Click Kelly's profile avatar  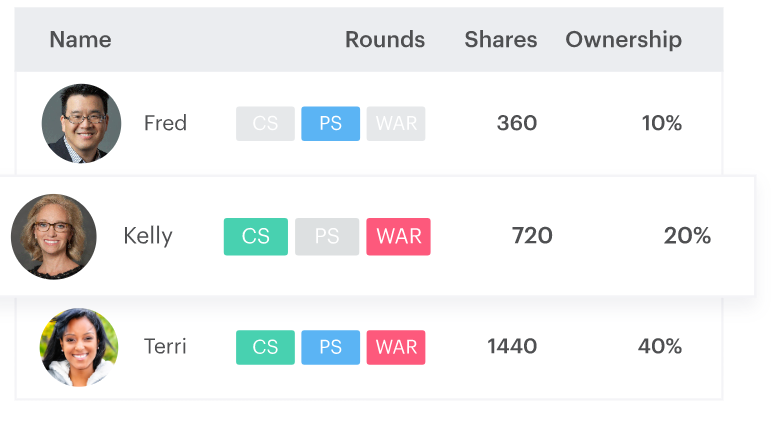pos(54,236)
